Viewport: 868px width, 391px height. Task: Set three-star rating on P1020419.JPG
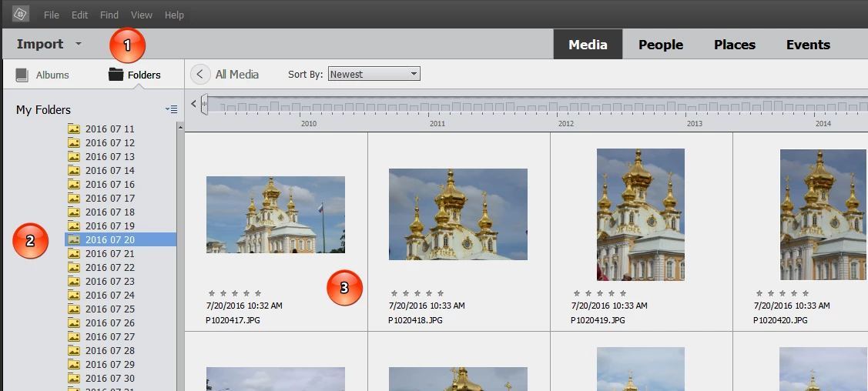[x=600, y=293]
